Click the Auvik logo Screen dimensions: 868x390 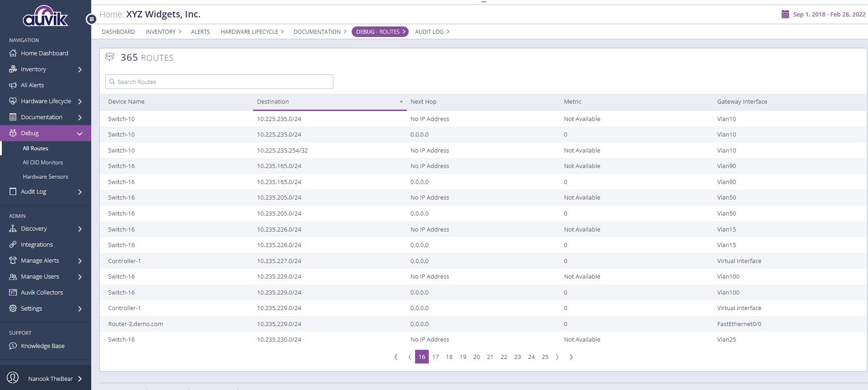pos(45,16)
